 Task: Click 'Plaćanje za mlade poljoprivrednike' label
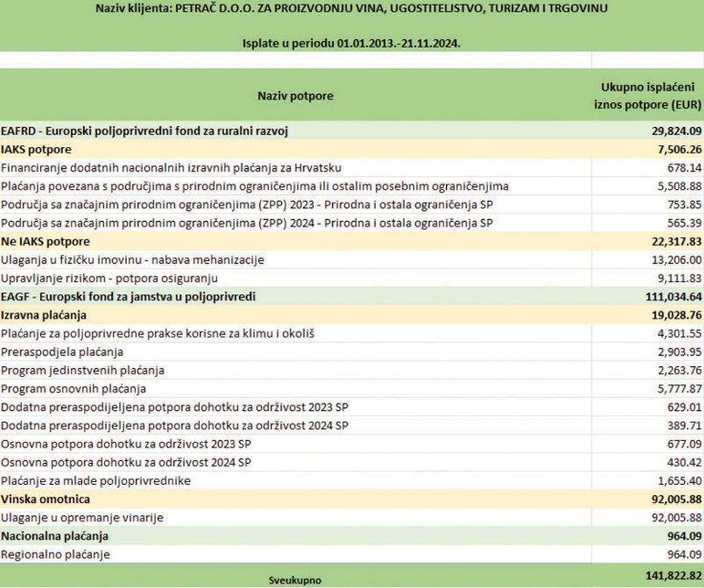pos(96,481)
